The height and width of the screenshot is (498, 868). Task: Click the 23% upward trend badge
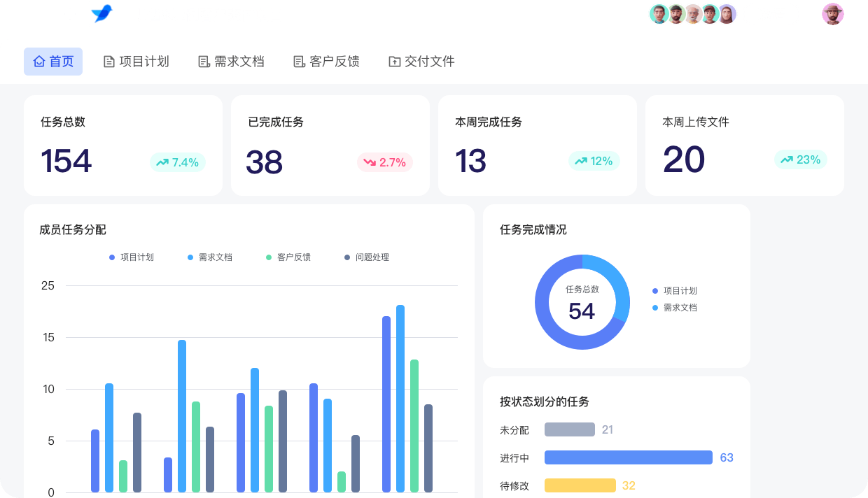[x=801, y=159]
